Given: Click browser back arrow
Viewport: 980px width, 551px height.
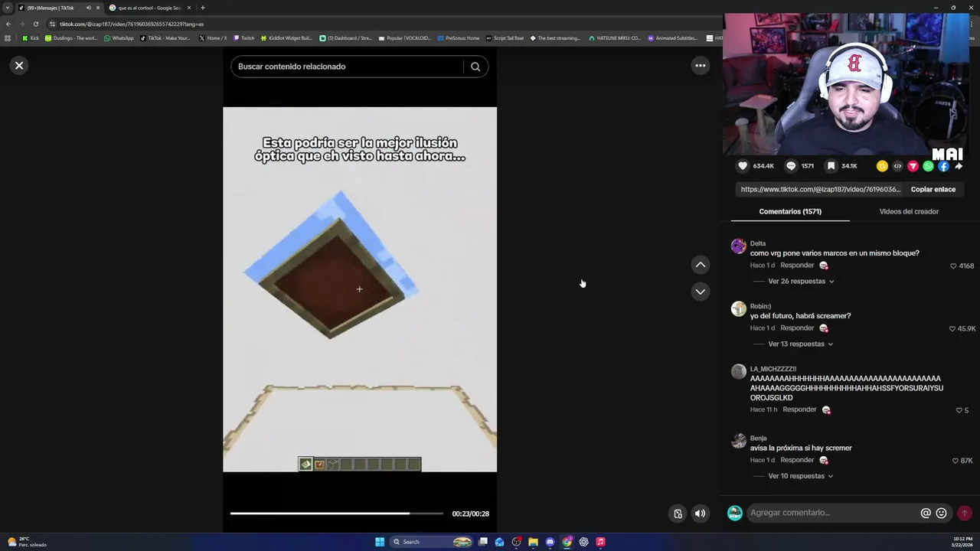Looking at the screenshot, I should click(x=8, y=24).
